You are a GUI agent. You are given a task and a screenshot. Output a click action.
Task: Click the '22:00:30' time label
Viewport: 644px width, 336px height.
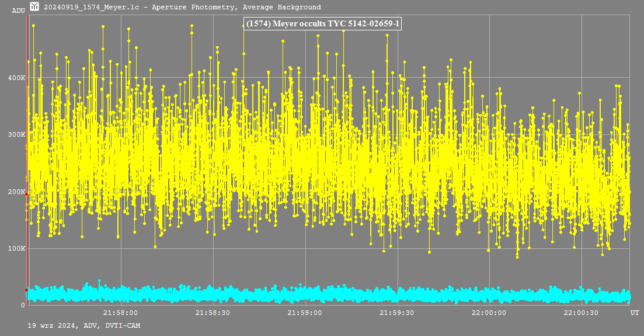click(x=581, y=313)
